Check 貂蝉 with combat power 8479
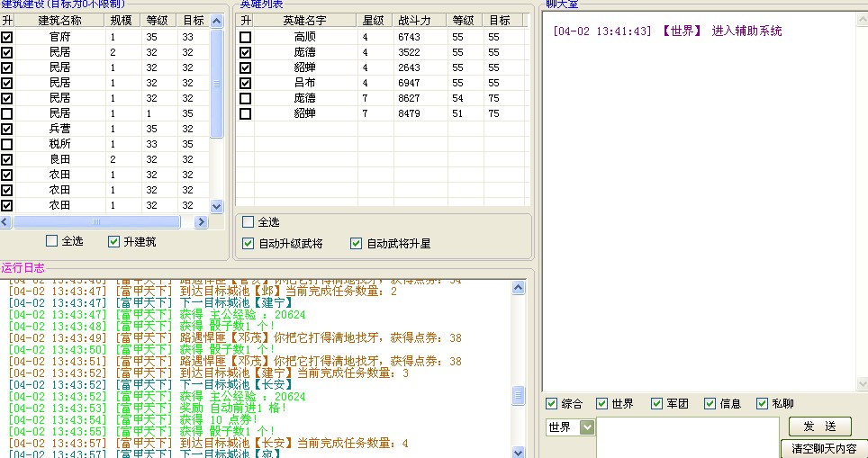The image size is (868, 458). (245, 113)
